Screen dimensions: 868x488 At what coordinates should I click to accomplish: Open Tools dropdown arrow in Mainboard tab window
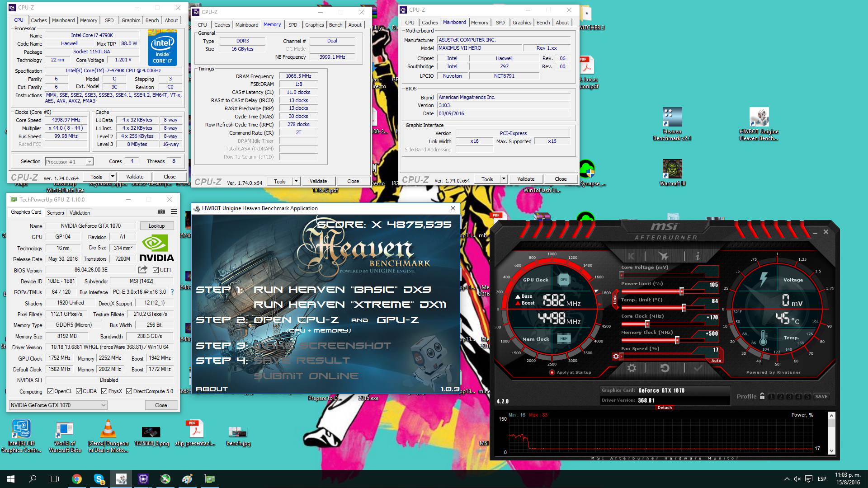[504, 179]
